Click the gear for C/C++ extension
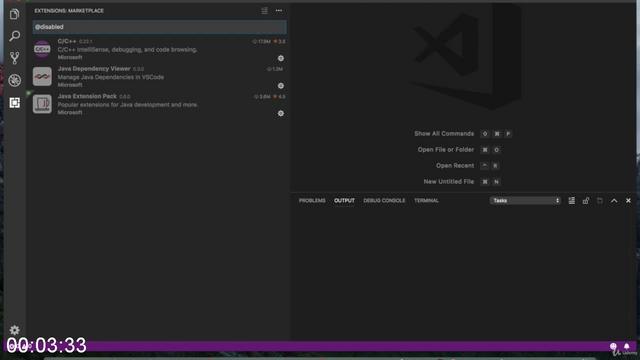This screenshot has height=360, width=640. tap(281, 58)
